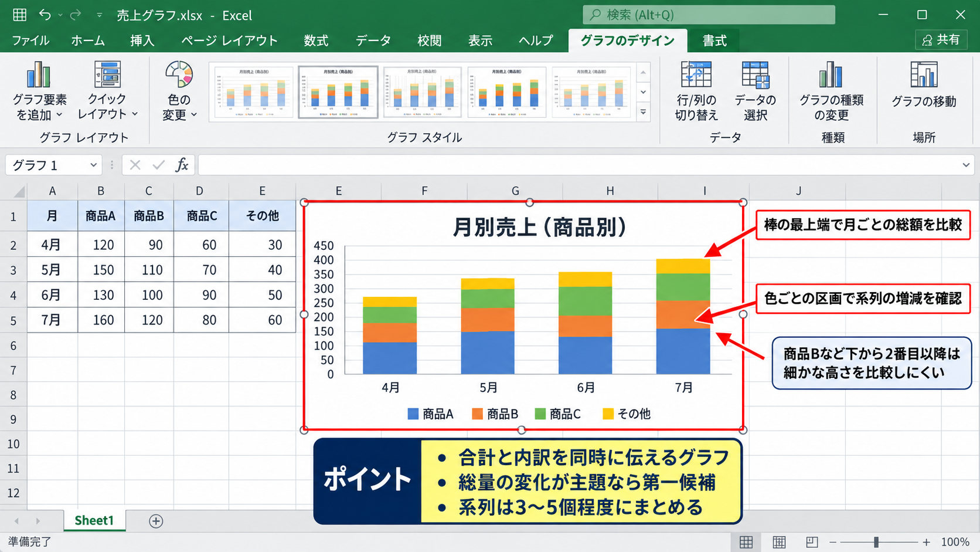980x552 pixels.
Task: Click the cancel X in formula bar
Action: (135, 165)
